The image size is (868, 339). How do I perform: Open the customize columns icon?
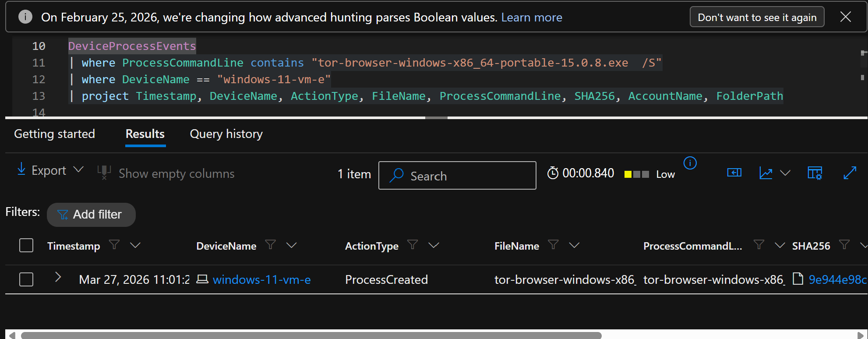[815, 173]
